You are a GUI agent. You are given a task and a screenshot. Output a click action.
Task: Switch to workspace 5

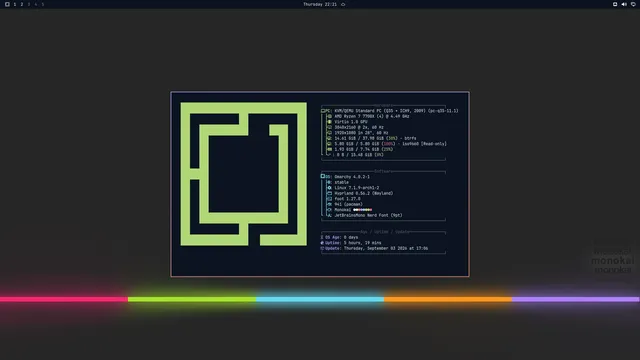pyautogui.click(x=42, y=4)
